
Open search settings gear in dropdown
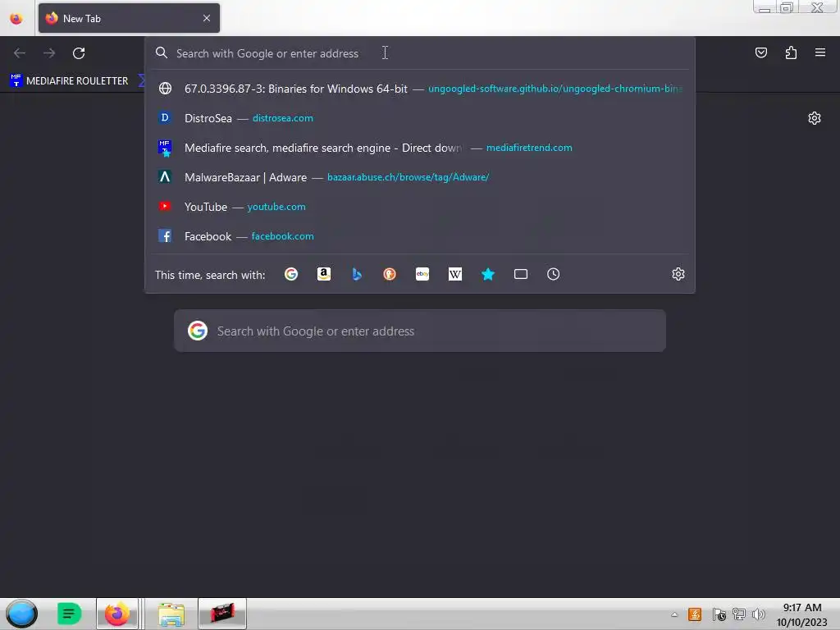[x=678, y=274]
